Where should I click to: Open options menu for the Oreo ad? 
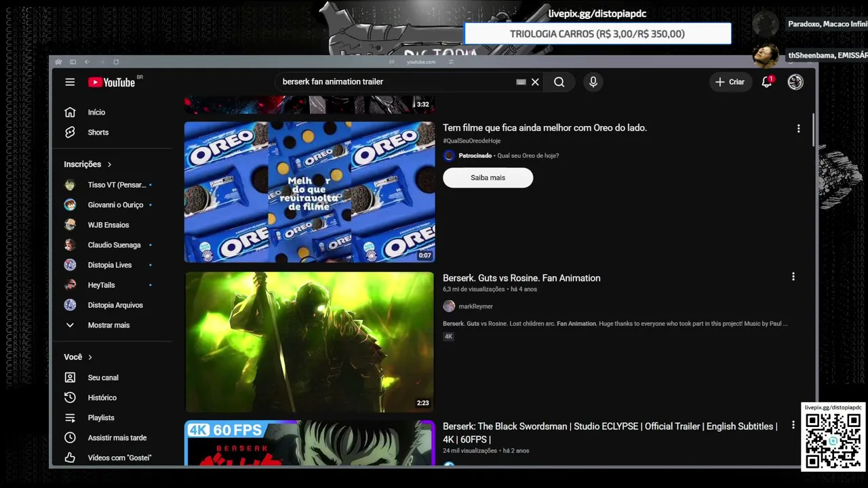click(798, 129)
